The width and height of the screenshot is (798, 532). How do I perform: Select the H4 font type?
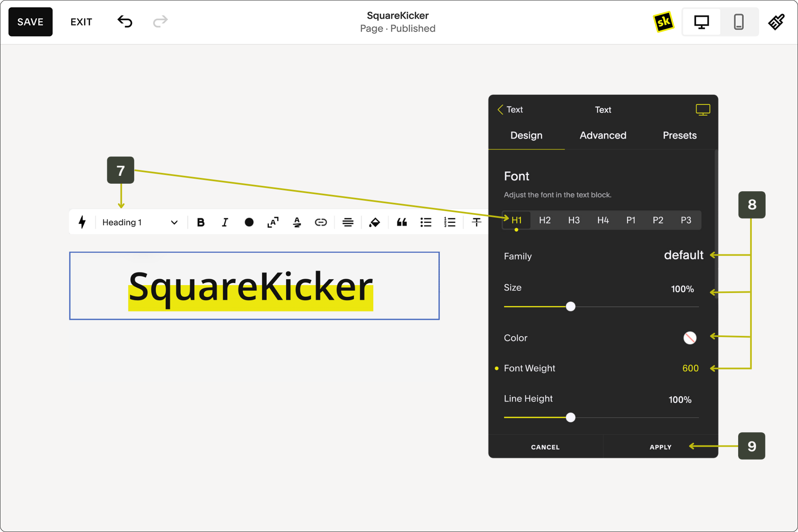pos(603,220)
